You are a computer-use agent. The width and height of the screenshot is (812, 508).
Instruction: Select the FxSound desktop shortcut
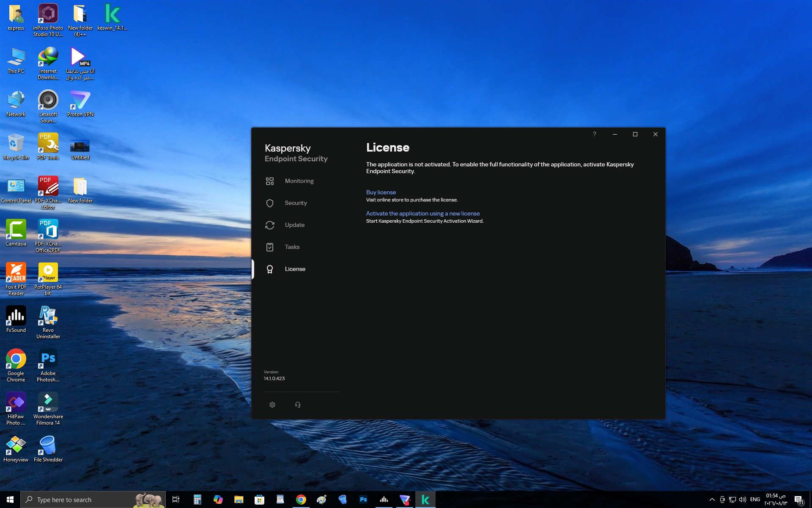16,320
